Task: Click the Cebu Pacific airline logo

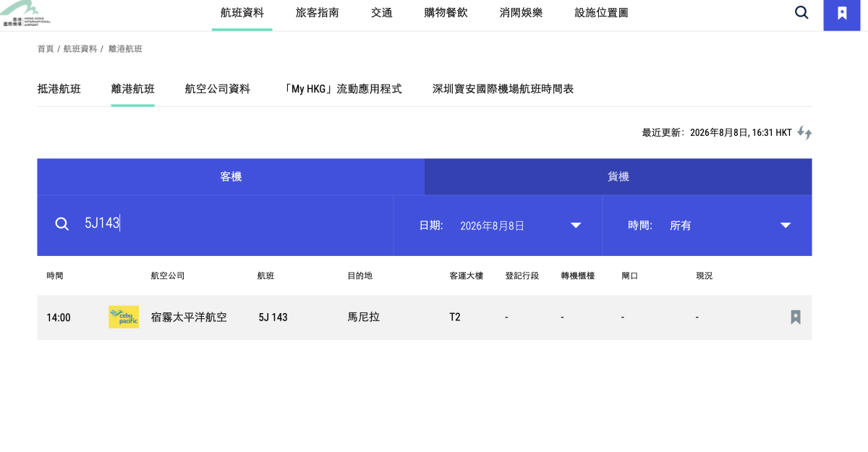Action: tap(124, 317)
